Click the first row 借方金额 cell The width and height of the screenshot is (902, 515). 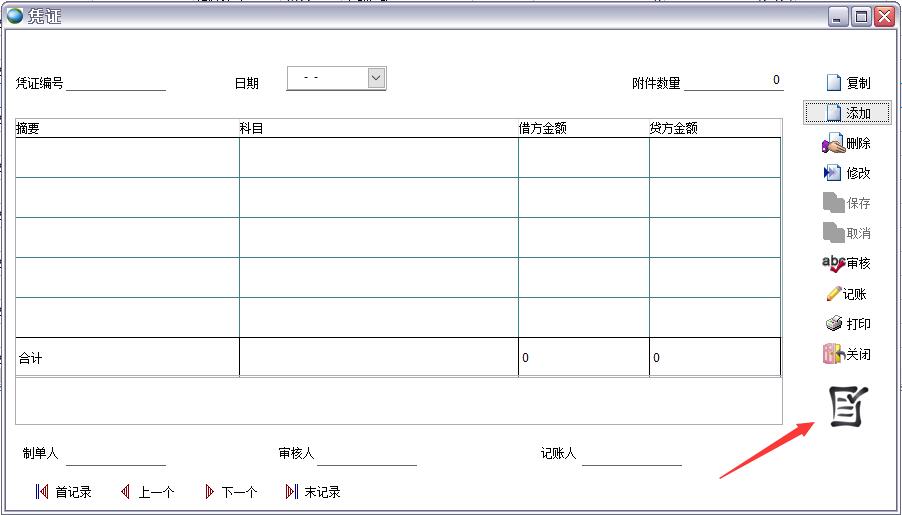tap(583, 158)
